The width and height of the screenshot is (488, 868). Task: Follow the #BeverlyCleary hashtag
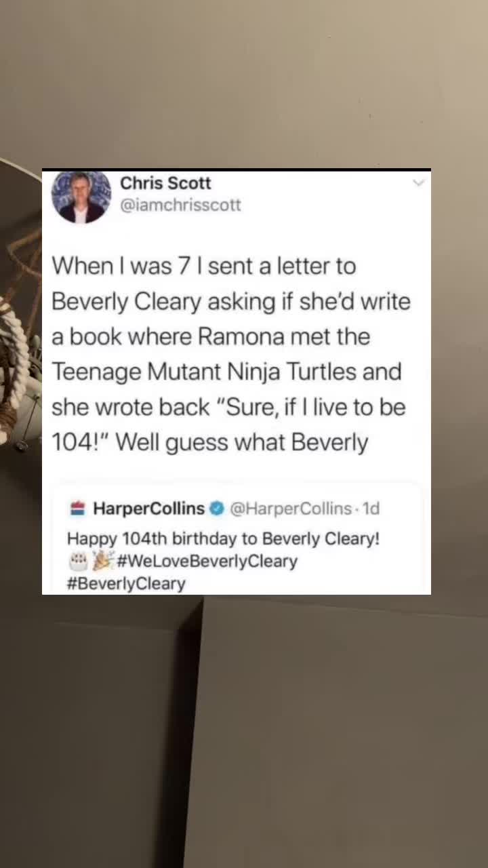tap(126, 584)
